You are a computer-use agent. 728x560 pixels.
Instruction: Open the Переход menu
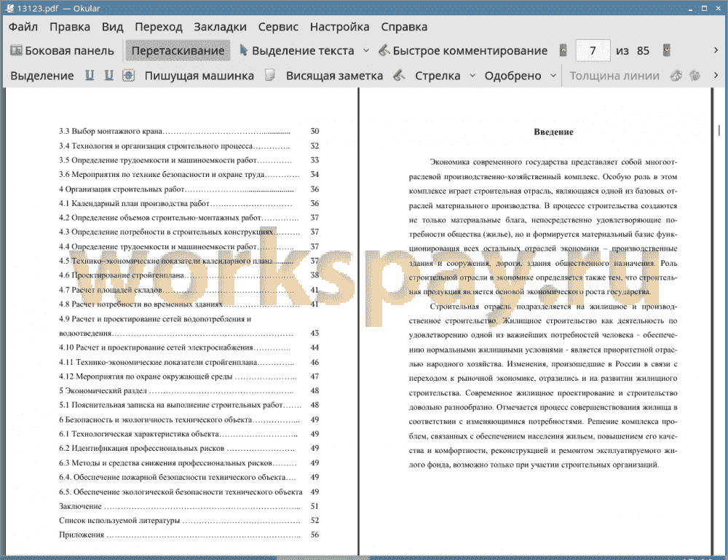tap(158, 27)
